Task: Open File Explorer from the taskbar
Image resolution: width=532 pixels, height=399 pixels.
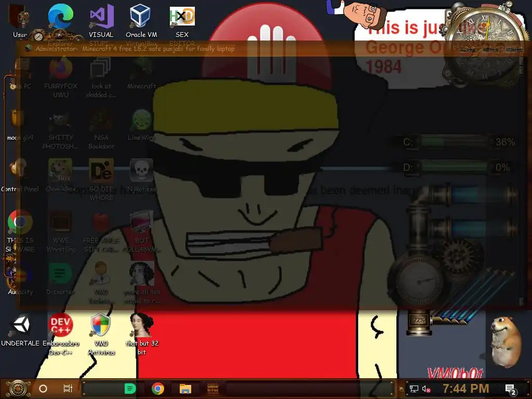Action: (185, 389)
